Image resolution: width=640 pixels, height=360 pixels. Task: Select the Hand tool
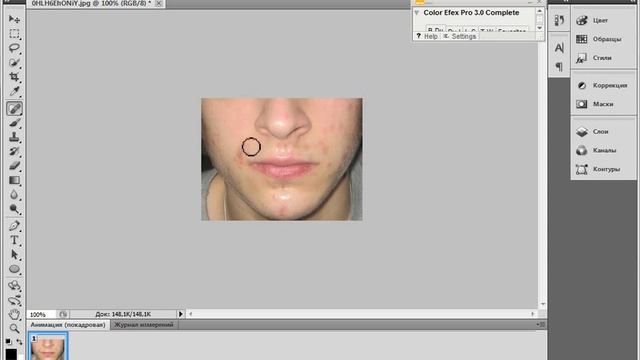click(14, 315)
